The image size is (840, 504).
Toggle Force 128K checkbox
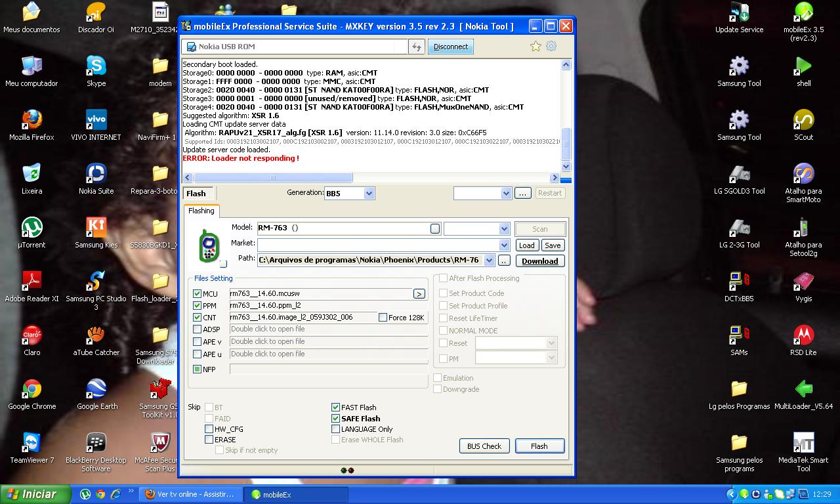click(383, 318)
